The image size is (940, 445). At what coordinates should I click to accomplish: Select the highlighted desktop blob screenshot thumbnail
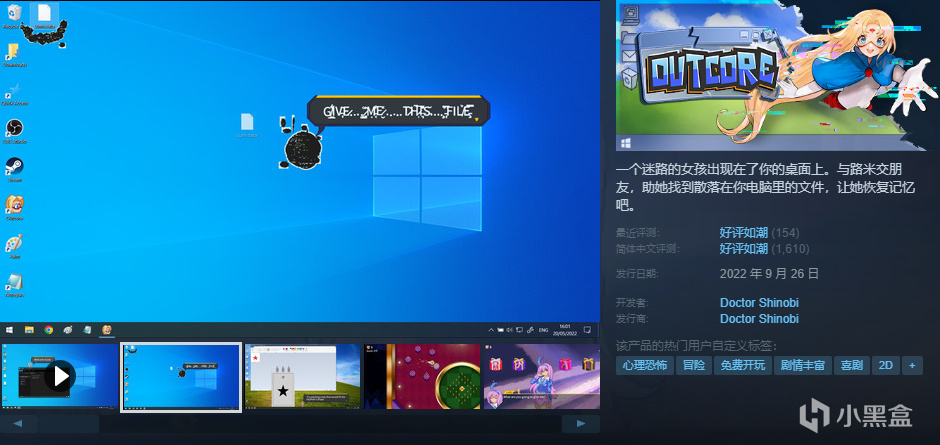pos(181,377)
